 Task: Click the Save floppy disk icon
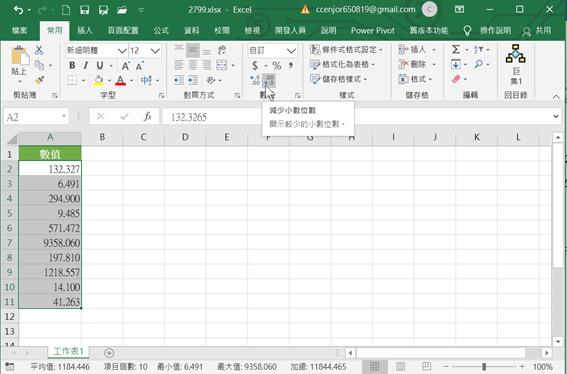(x=84, y=10)
